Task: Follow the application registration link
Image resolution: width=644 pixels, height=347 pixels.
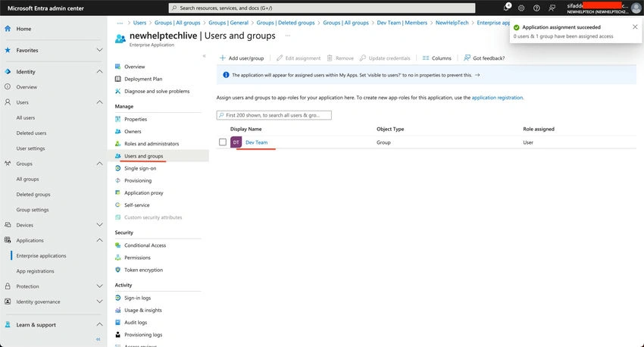Action: click(497, 98)
